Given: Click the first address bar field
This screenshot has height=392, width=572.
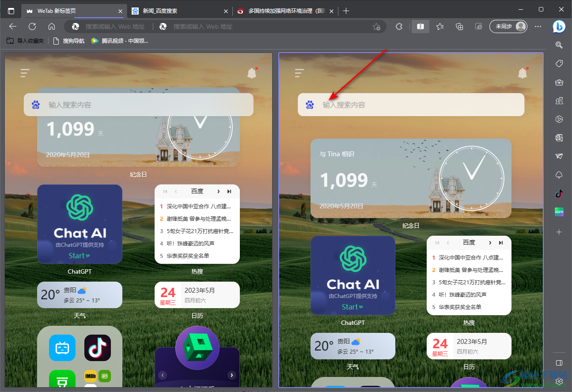Looking at the screenshot, I should [109, 26].
